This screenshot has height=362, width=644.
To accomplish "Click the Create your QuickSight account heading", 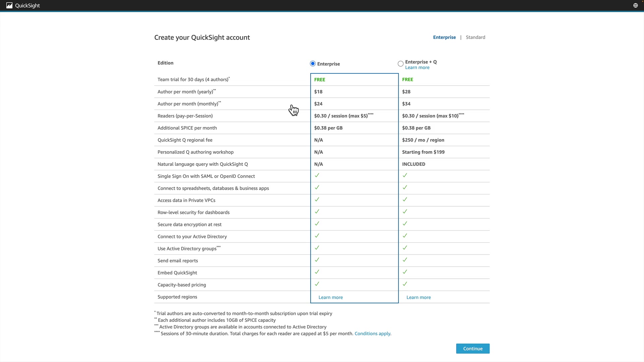I will click(x=202, y=38).
